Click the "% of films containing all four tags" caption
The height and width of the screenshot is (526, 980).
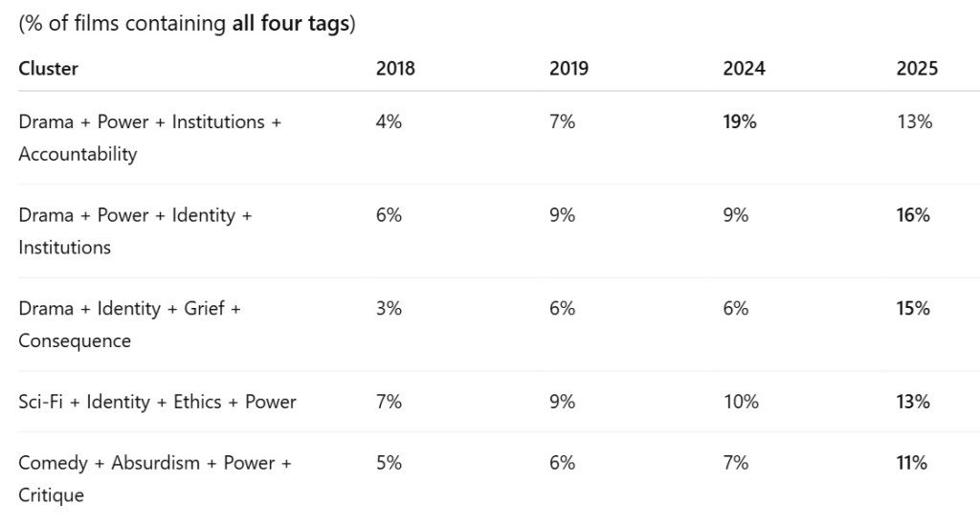187,25
